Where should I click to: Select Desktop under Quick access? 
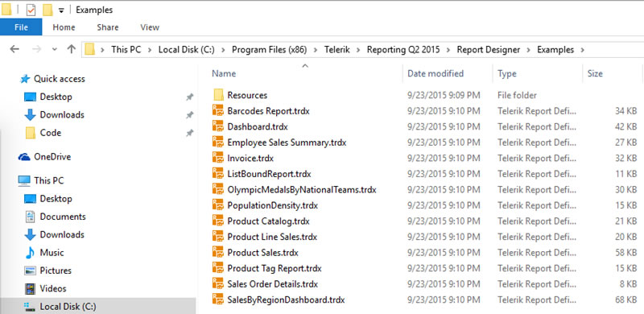pos(56,97)
